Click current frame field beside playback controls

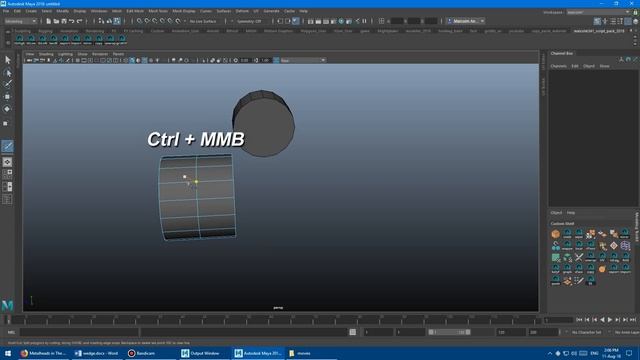pyautogui.click(x=558, y=320)
